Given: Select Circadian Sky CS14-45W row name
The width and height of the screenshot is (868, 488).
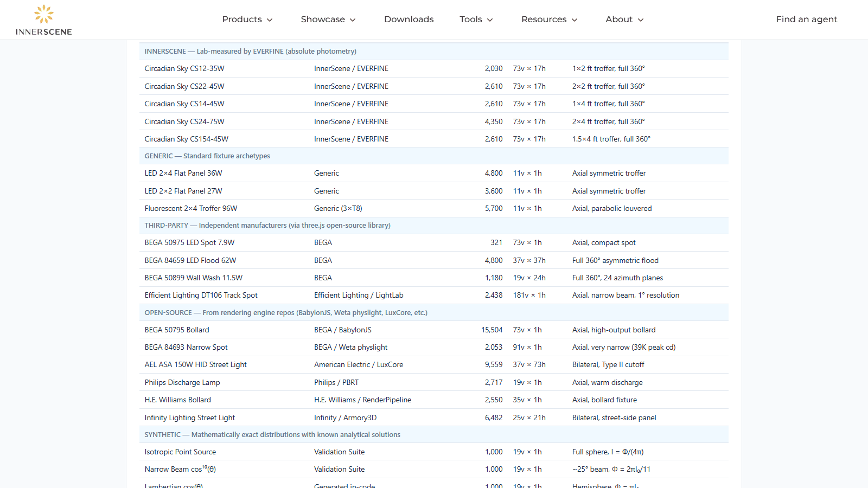Looking at the screenshot, I should coord(184,104).
